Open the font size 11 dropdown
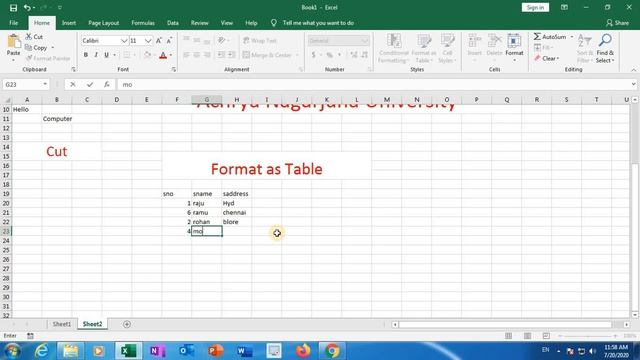640x360 pixels. coord(148,41)
